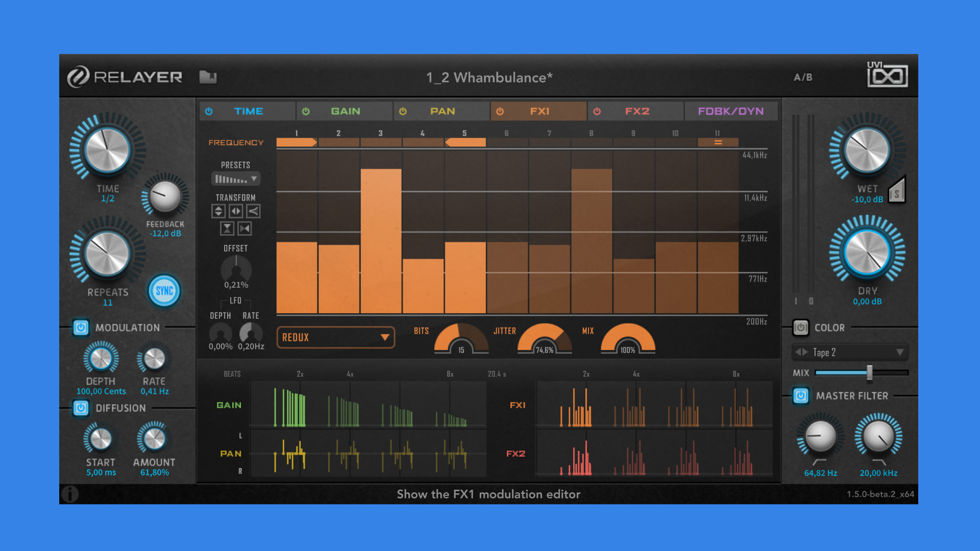Toggle the DIFFUSION power switch
The width and height of the screenshot is (980, 551).
pos(81,408)
